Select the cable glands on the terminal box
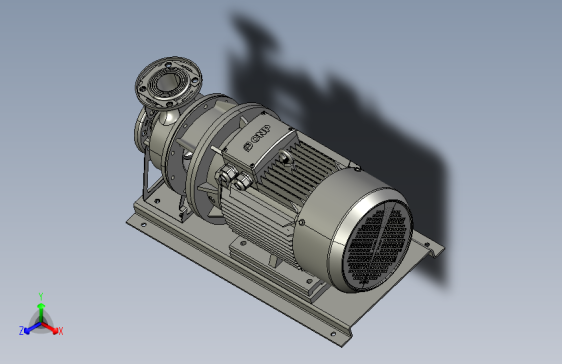This screenshot has height=364, width=562. click(x=234, y=177)
